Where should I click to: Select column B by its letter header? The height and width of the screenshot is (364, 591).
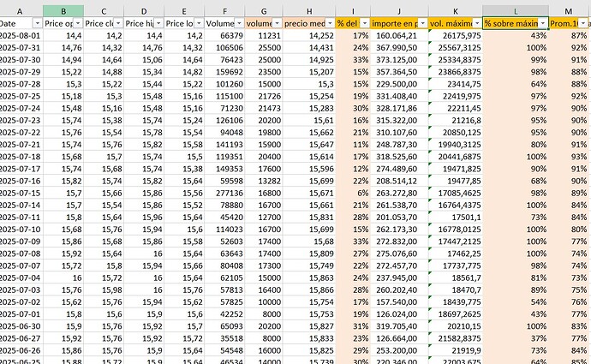pyautogui.click(x=63, y=9)
